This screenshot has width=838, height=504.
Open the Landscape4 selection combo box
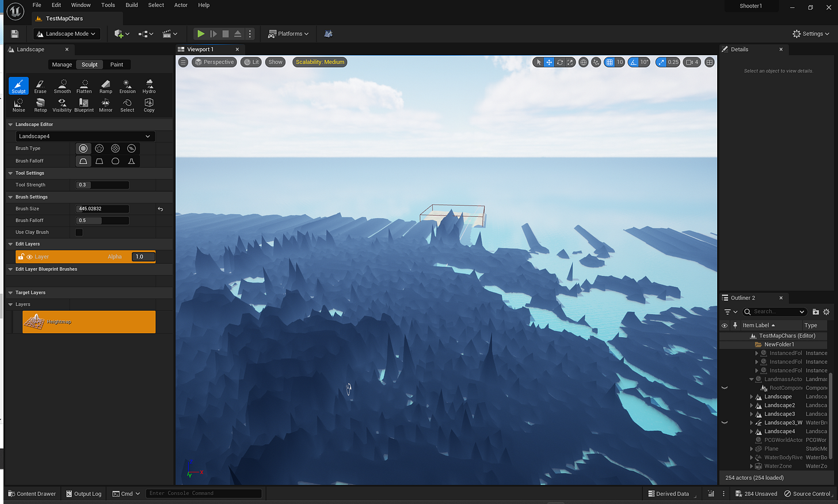(85, 136)
